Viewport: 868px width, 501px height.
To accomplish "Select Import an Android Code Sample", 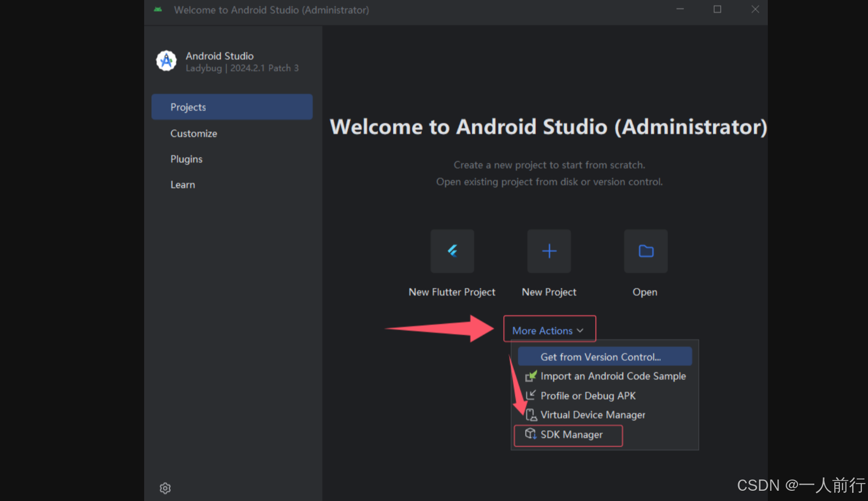I will [x=605, y=376].
